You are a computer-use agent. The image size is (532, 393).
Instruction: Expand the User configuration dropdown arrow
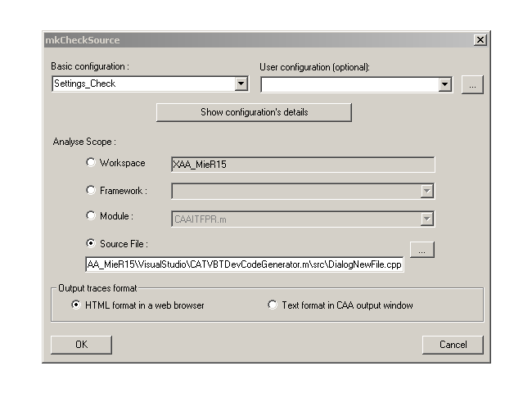click(444, 84)
